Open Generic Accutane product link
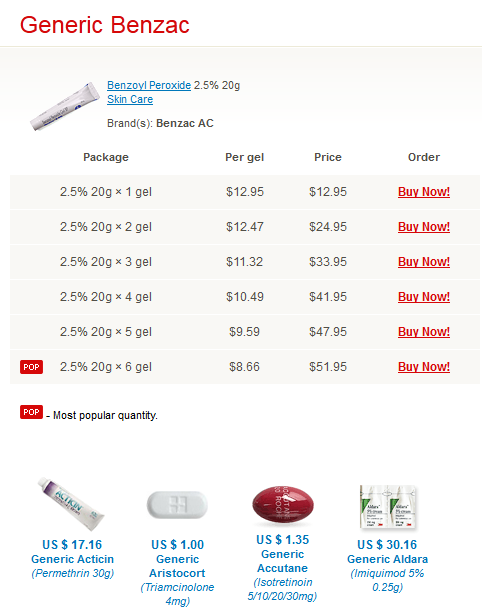 [282, 561]
